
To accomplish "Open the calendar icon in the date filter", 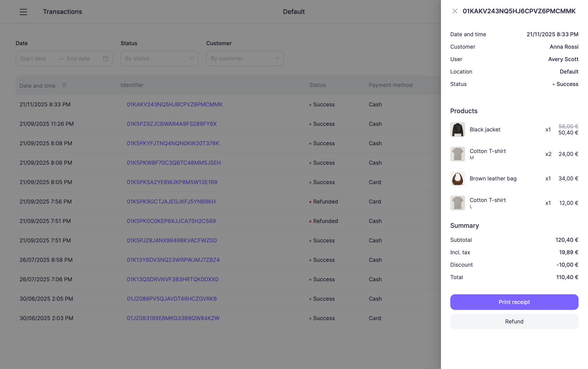I will pyautogui.click(x=105, y=58).
